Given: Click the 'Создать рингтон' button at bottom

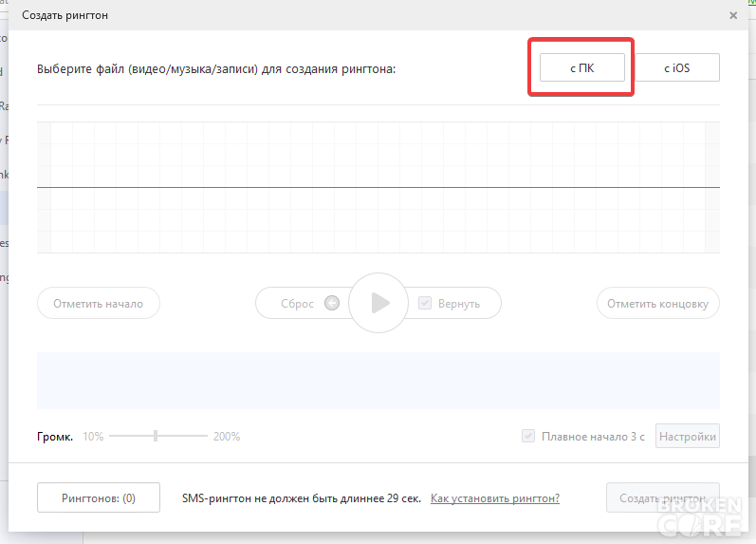Looking at the screenshot, I should (x=663, y=497).
